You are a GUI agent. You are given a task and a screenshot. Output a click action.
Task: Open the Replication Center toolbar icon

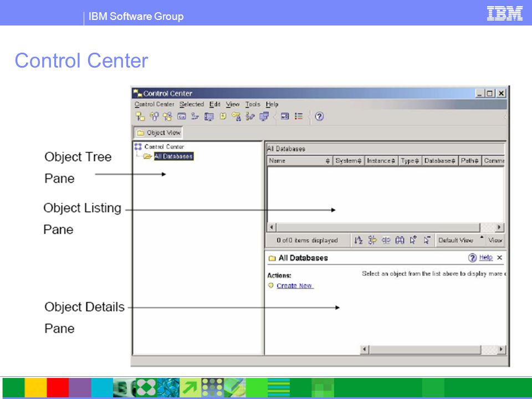[x=154, y=116]
